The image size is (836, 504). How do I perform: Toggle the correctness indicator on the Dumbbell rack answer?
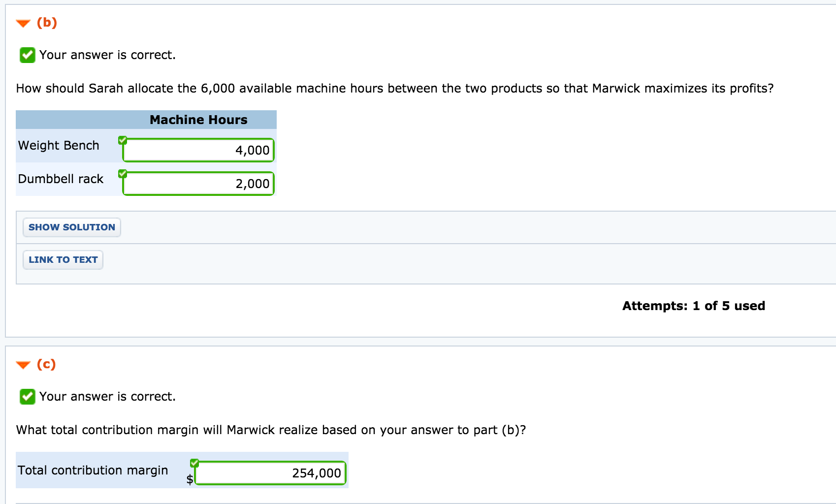point(123,173)
